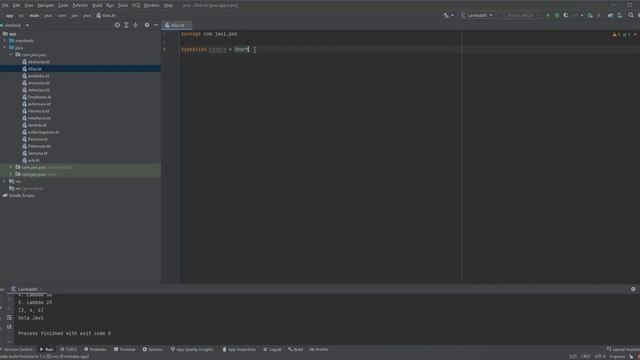This screenshot has height=360, width=640.
Task: Open project panel gear options
Action: point(147,25)
